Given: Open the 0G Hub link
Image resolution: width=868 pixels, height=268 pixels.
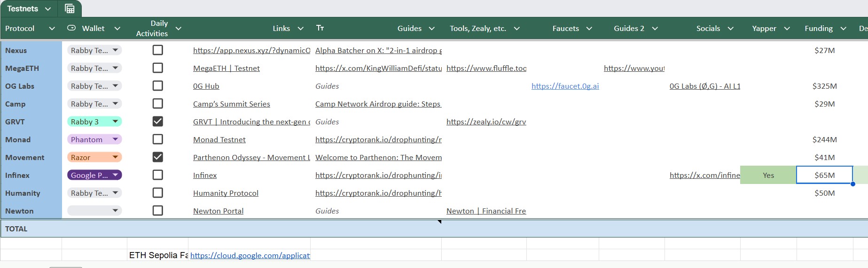Looking at the screenshot, I should coord(206,86).
